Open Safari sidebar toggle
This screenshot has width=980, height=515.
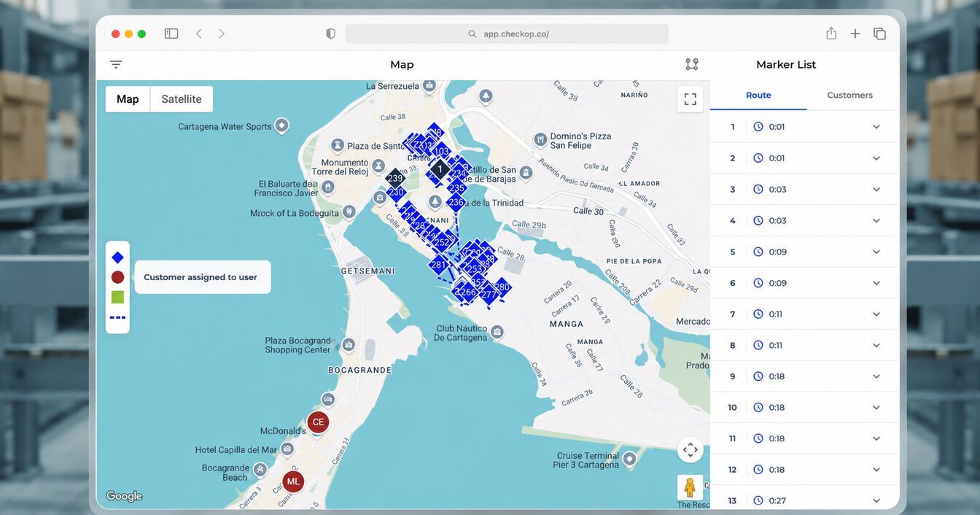[x=171, y=34]
